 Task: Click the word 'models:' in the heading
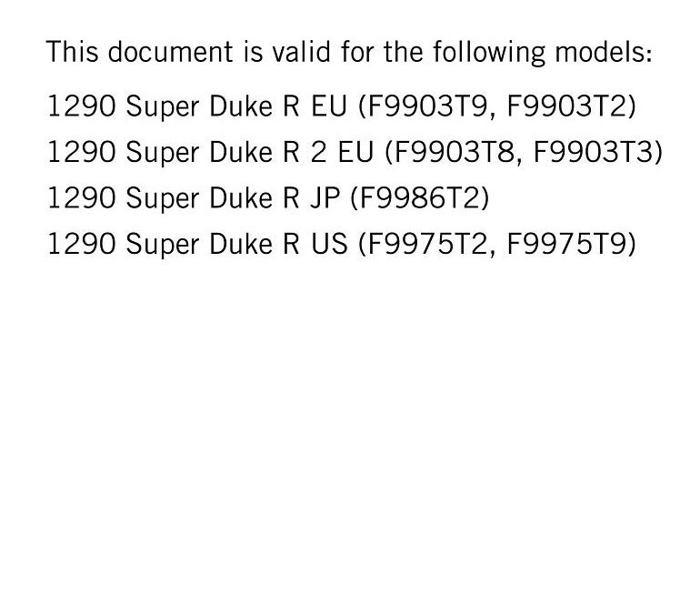pyautogui.click(x=604, y=51)
